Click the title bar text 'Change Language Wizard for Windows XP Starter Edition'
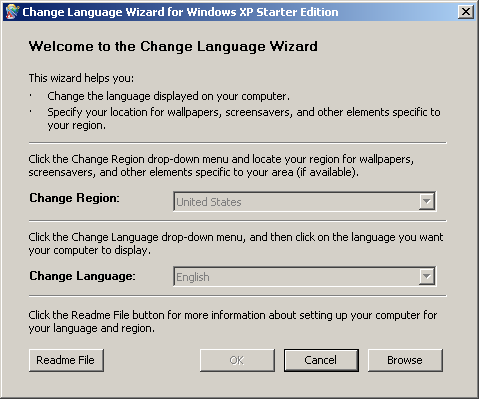The width and height of the screenshot is (479, 399). tap(180, 12)
